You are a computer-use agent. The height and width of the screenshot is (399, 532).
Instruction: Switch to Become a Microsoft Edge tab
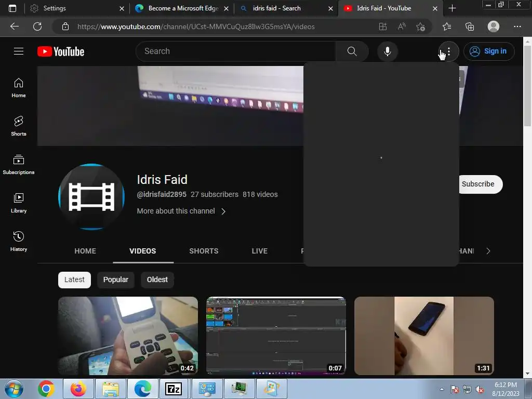(182, 8)
